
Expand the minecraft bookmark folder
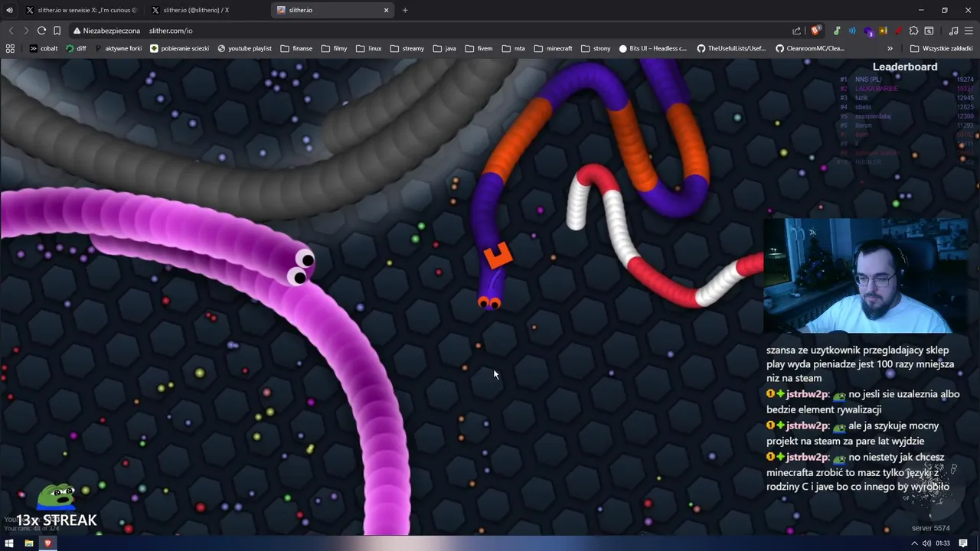point(553,48)
